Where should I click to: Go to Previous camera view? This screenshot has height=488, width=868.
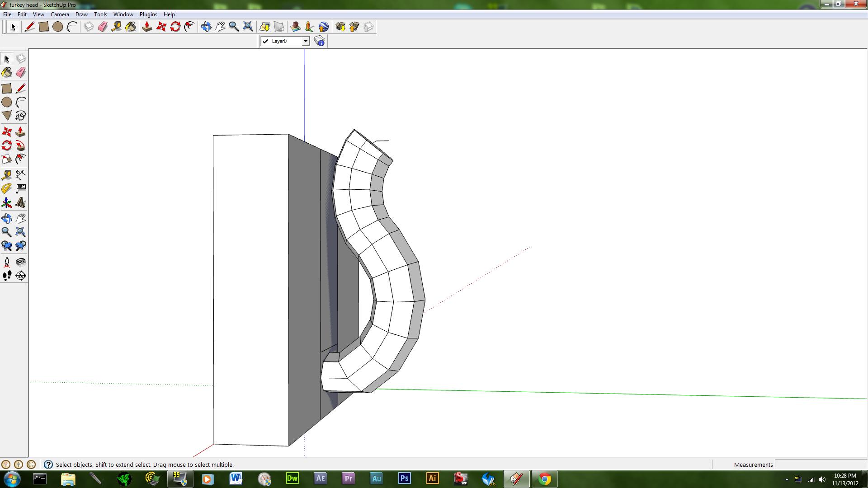pyautogui.click(x=7, y=246)
